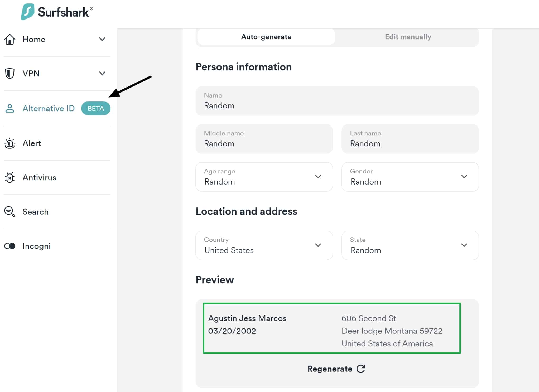Open VPN in the sidebar
This screenshot has width=539, height=392.
tap(57, 73)
